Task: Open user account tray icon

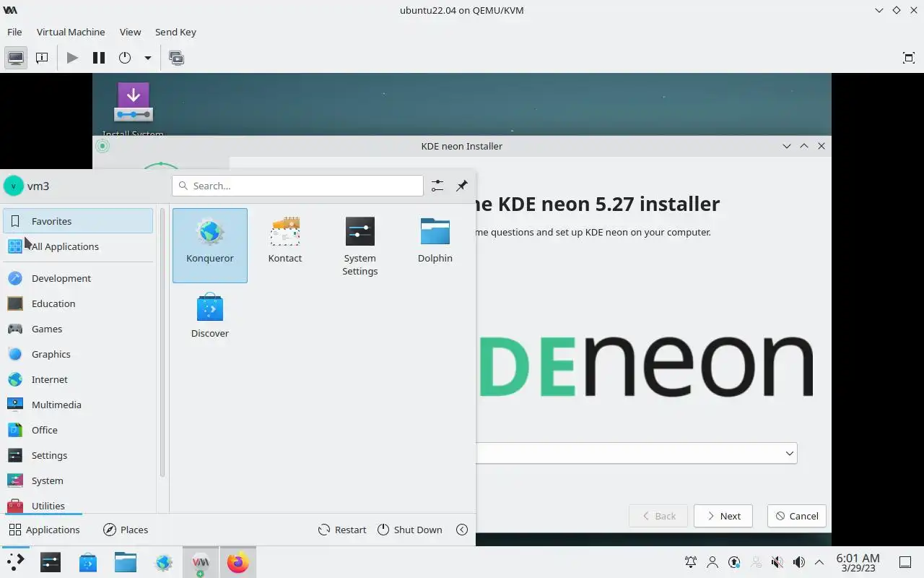Action: [x=712, y=562]
